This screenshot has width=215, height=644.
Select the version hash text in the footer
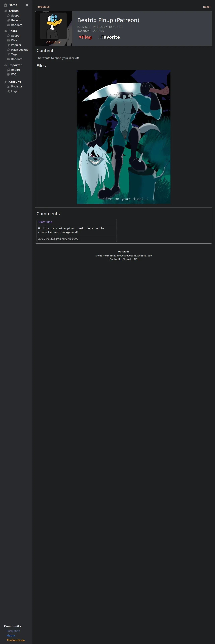124,256
